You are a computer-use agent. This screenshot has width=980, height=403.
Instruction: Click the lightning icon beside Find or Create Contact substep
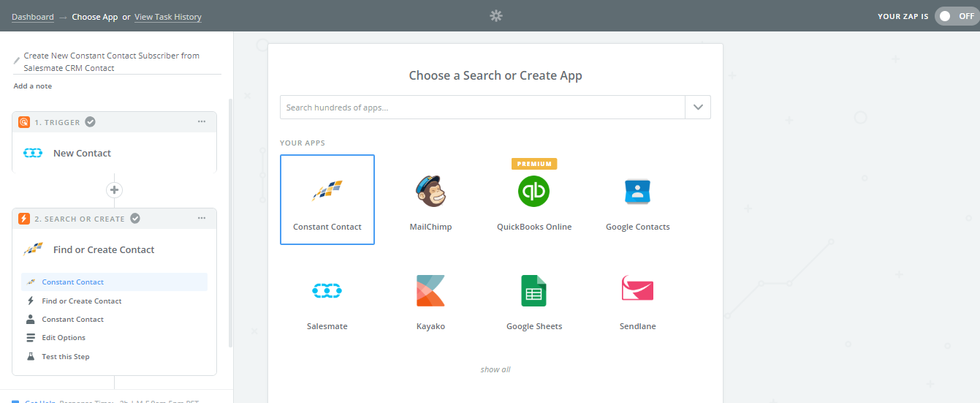pyautogui.click(x=31, y=301)
